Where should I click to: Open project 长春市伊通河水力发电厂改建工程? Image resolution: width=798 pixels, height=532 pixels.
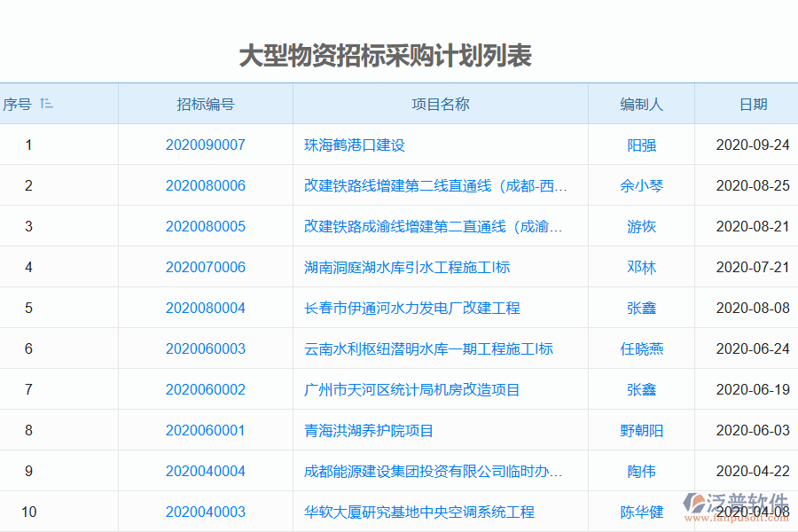[411, 308]
